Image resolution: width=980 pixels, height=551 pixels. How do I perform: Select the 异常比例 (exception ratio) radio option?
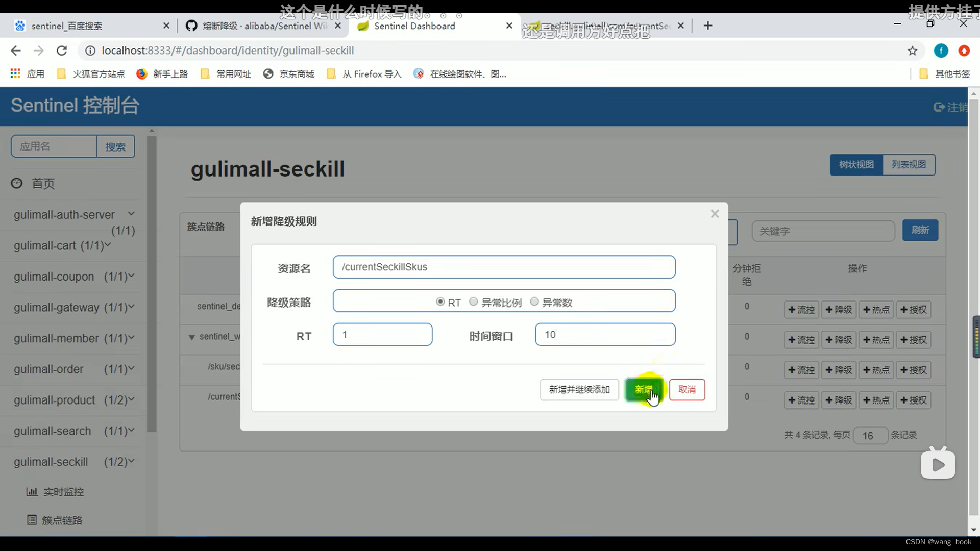(473, 302)
